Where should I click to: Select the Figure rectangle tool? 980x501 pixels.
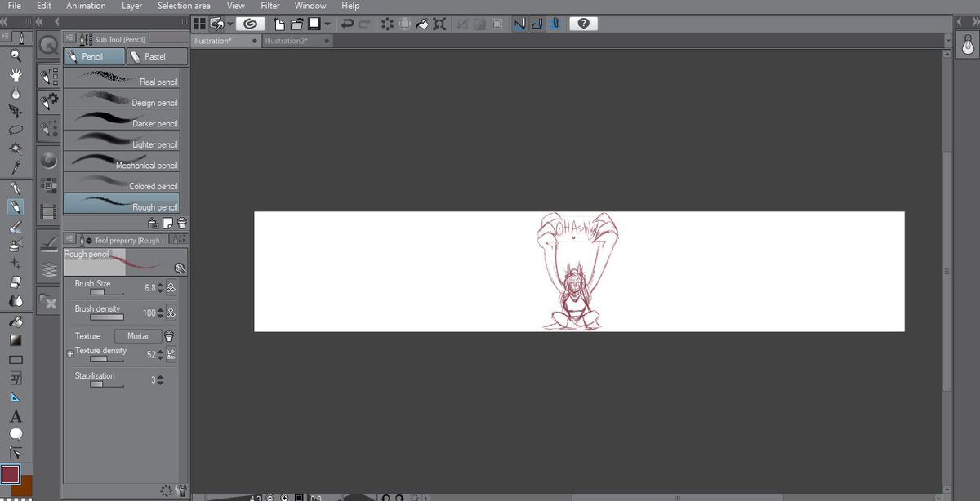[x=15, y=360]
